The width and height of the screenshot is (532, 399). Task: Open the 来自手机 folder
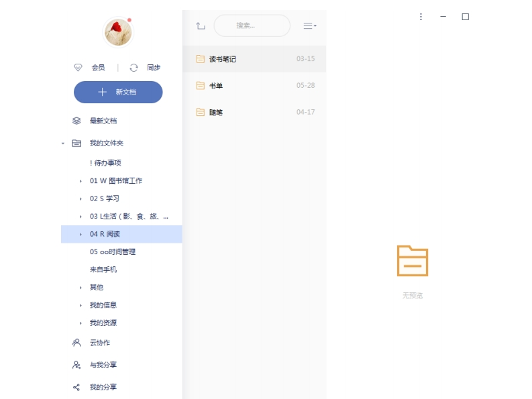(103, 270)
